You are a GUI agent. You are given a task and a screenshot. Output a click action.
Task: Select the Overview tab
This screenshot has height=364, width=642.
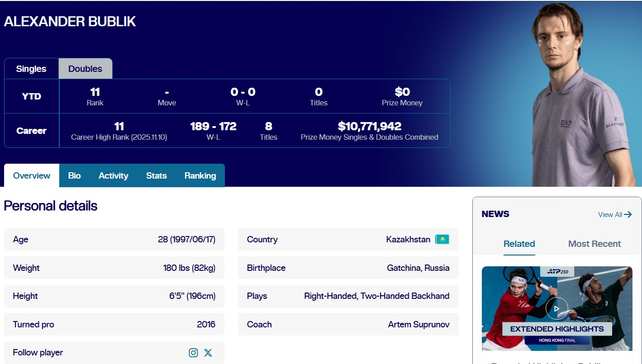tap(32, 175)
